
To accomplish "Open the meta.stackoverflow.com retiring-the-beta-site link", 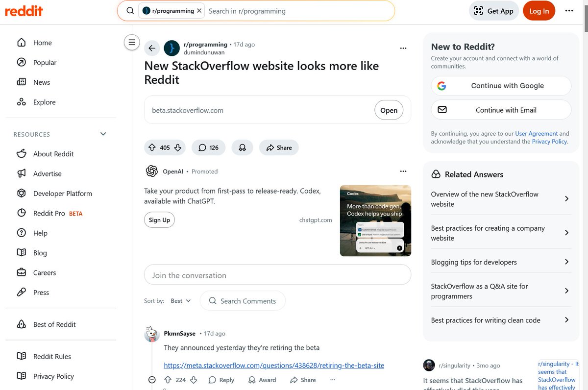I will tap(274, 366).
